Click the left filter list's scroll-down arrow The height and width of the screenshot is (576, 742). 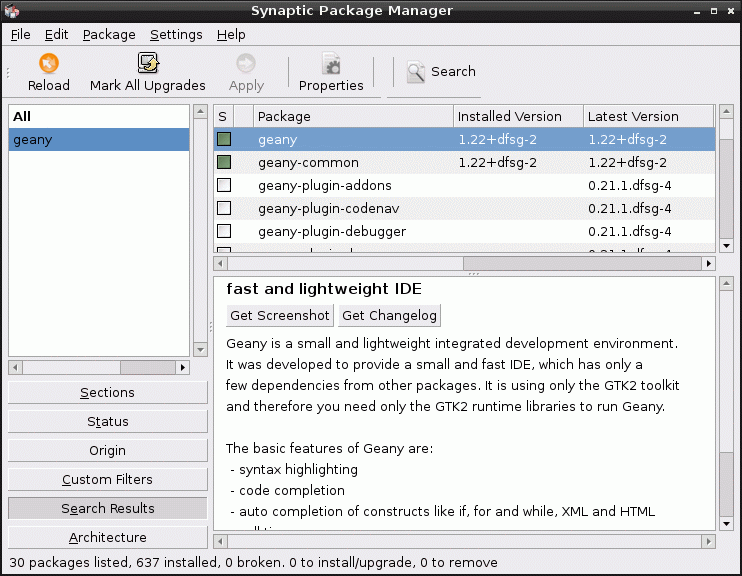[200, 350]
